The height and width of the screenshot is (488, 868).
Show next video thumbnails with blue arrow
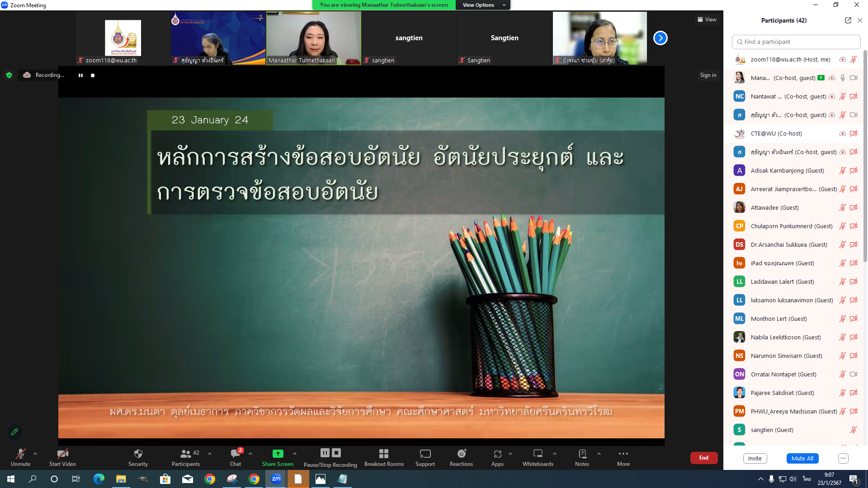tap(660, 38)
